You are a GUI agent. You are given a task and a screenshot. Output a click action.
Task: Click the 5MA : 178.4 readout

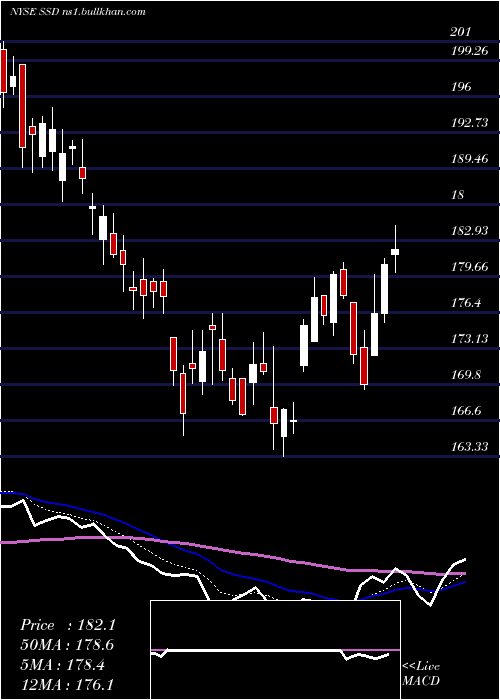pyautogui.click(x=62, y=665)
